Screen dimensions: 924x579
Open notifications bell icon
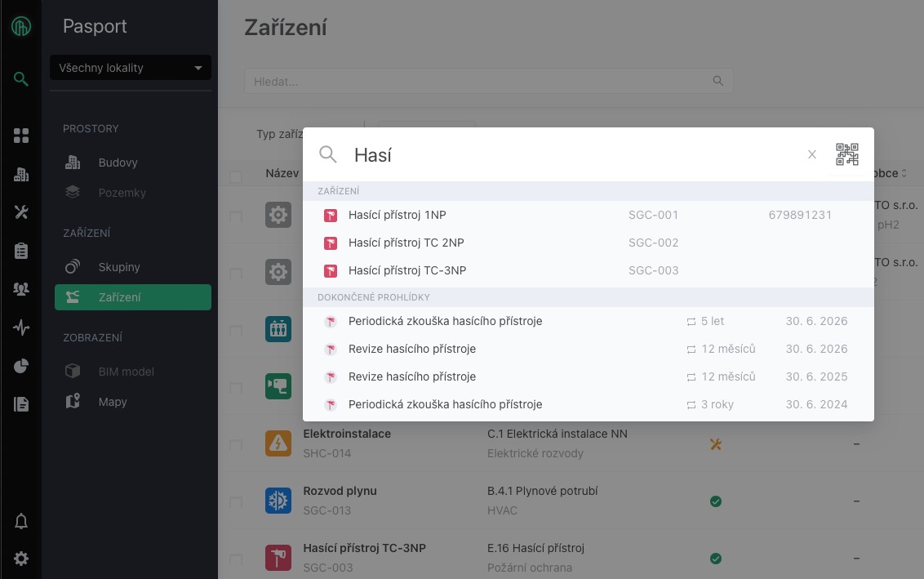(x=21, y=521)
